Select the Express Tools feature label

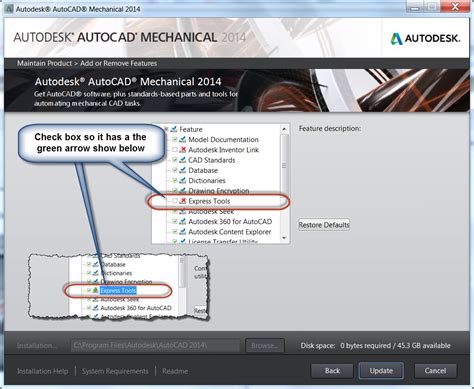coord(209,201)
